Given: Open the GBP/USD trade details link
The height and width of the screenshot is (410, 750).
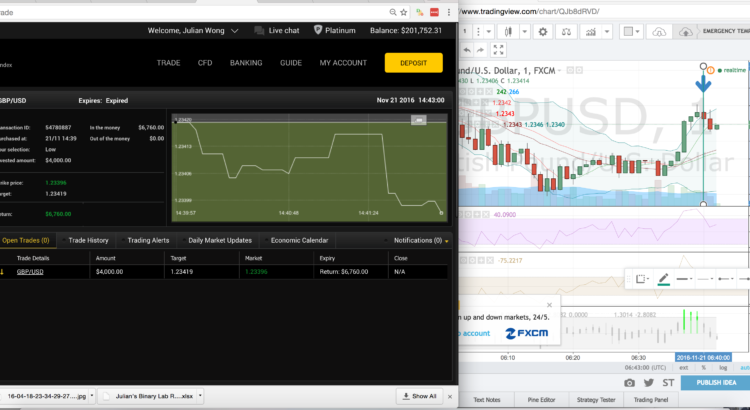Looking at the screenshot, I should tap(30, 272).
